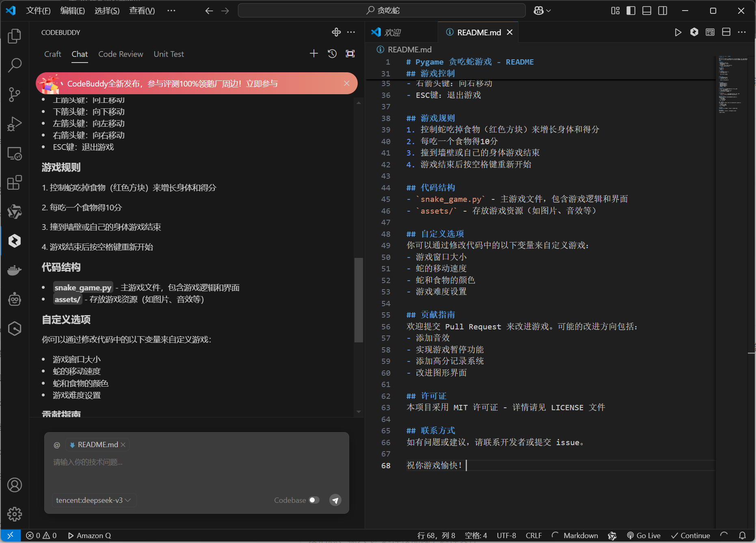
Task: Open the Search view in activity bar
Action: pyautogui.click(x=15, y=65)
